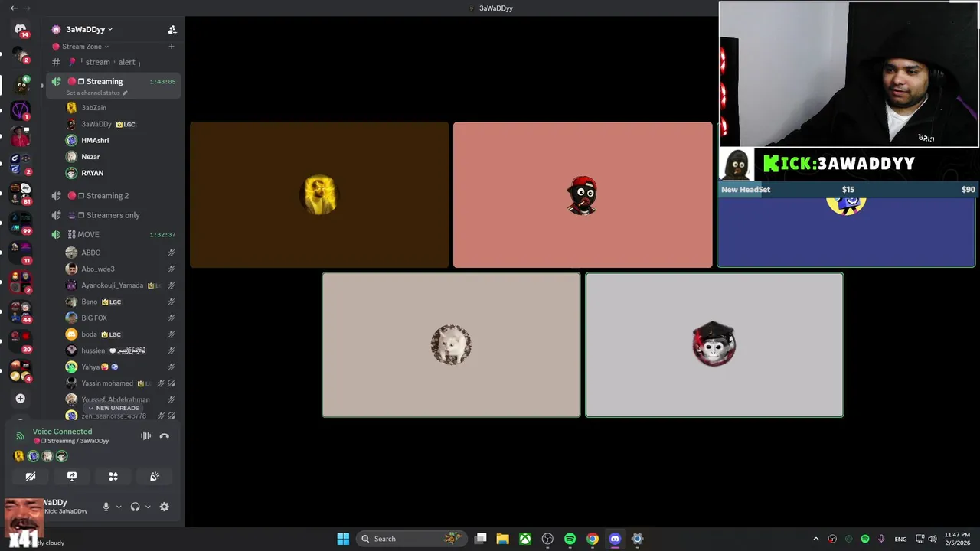Click member Ayanokouji_Yamada in MOVE channel
Viewport: 980px width, 551px height.
click(113, 285)
